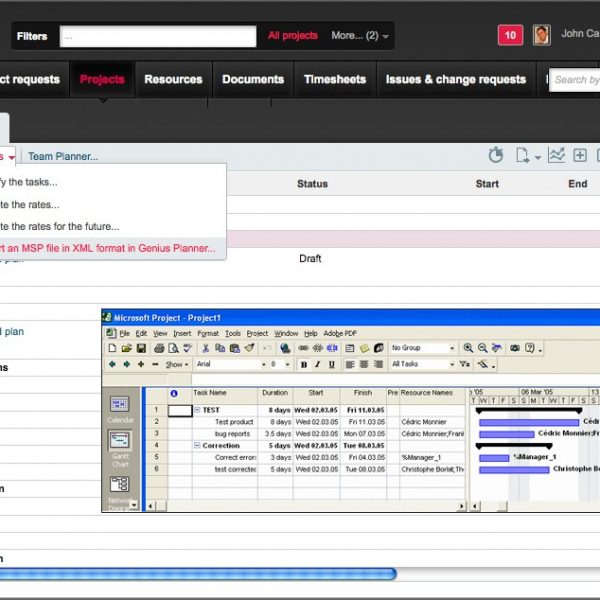The image size is (600, 600).
Task: Toggle Align Left in Microsoft Project toolbar
Action: tap(350, 364)
